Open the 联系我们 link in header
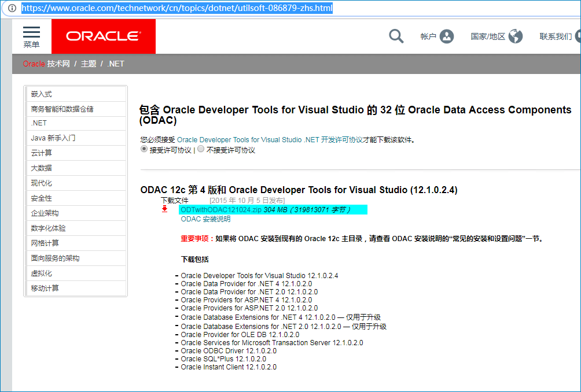The width and height of the screenshot is (581, 392). (556, 36)
